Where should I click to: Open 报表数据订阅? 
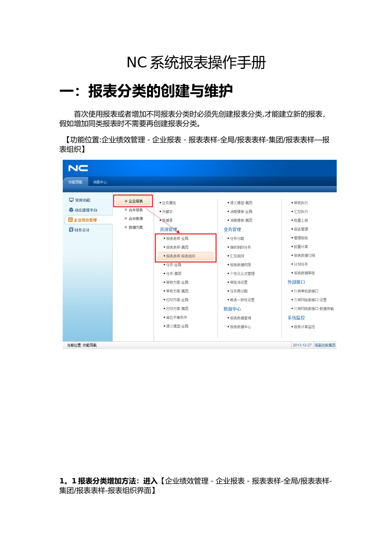305,256
